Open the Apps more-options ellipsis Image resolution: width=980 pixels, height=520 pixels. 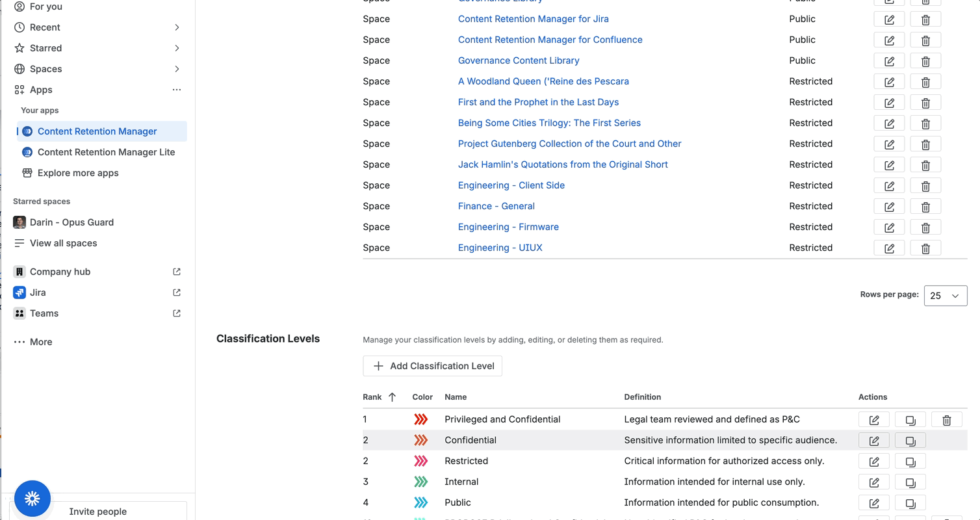click(177, 90)
